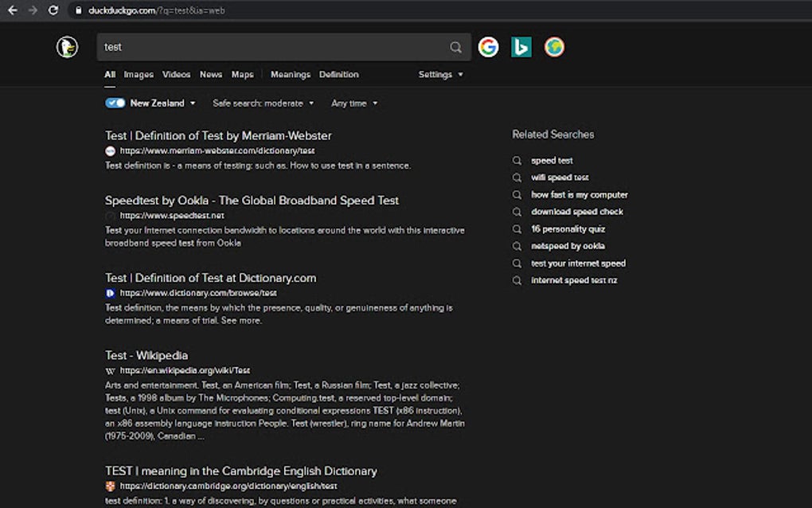Viewport: 812px width, 508px height.
Task: Click search icon beside 'internet speed test nz'
Action: (517, 280)
